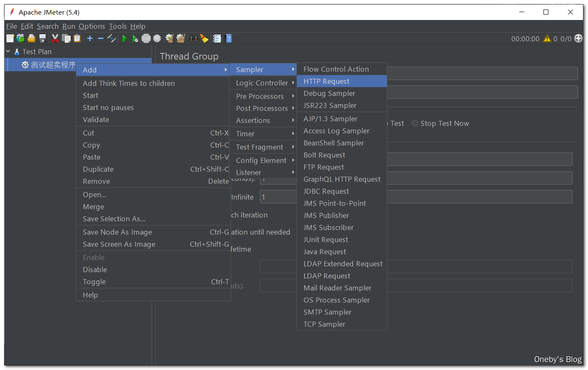Click the Save floppy disk icon

coord(42,38)
